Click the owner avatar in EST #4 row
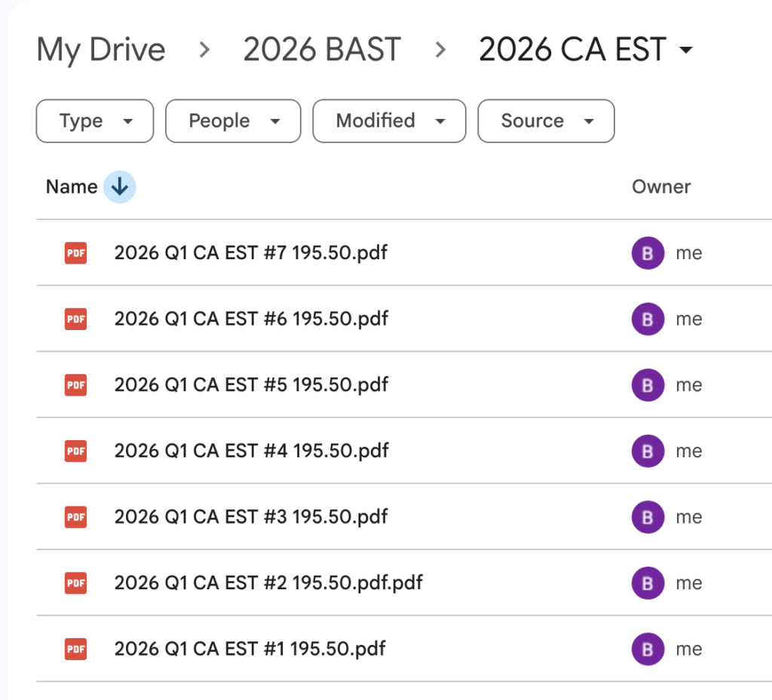Image resolution: width=772 pixels, height=700 pixels. coord(648,451)
